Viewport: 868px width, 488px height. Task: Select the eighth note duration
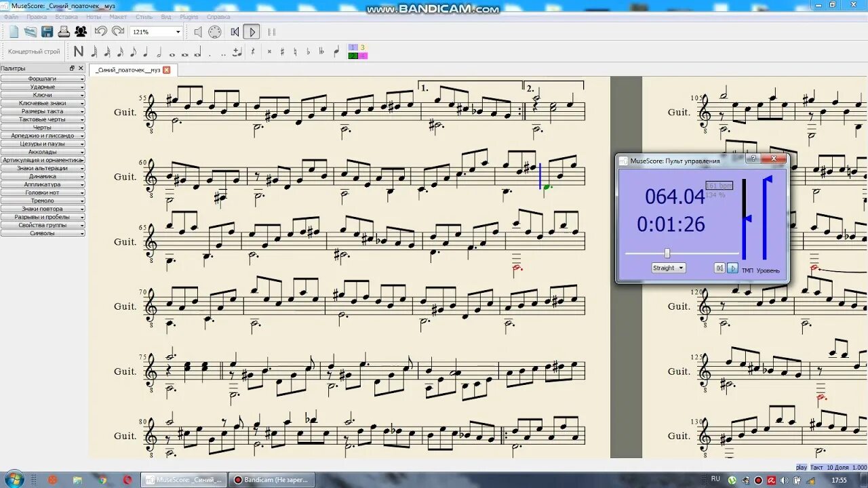133,52
